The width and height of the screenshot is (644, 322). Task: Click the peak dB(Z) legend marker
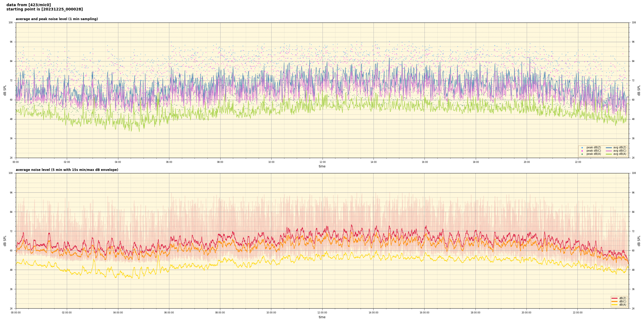[582, 148]
